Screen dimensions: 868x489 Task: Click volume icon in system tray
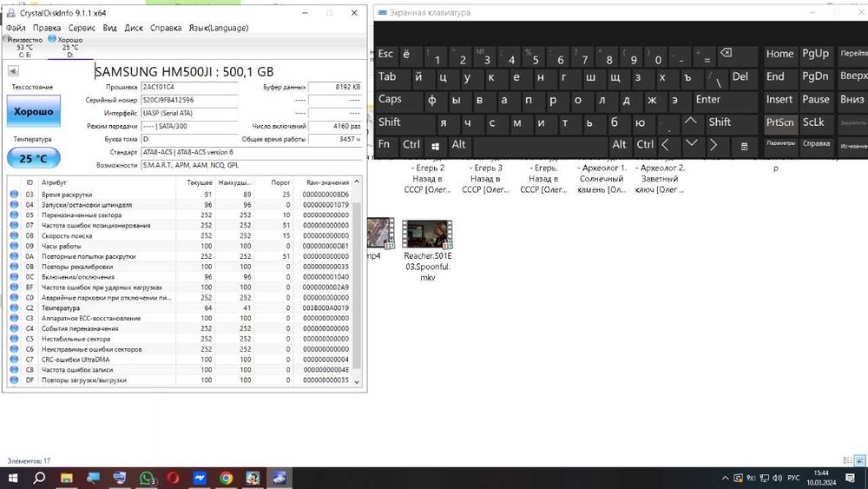click(x=777, y=478)
